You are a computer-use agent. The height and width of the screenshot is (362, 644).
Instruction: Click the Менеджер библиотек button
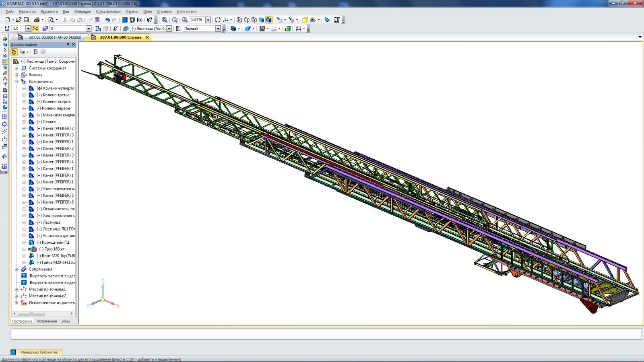pyautogui.click(x=39, y=352)
